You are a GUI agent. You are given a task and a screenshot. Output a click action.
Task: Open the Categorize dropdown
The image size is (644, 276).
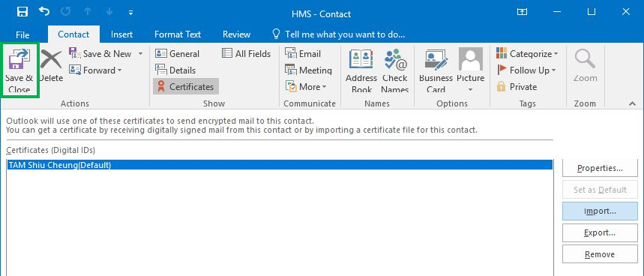point(527,54)
